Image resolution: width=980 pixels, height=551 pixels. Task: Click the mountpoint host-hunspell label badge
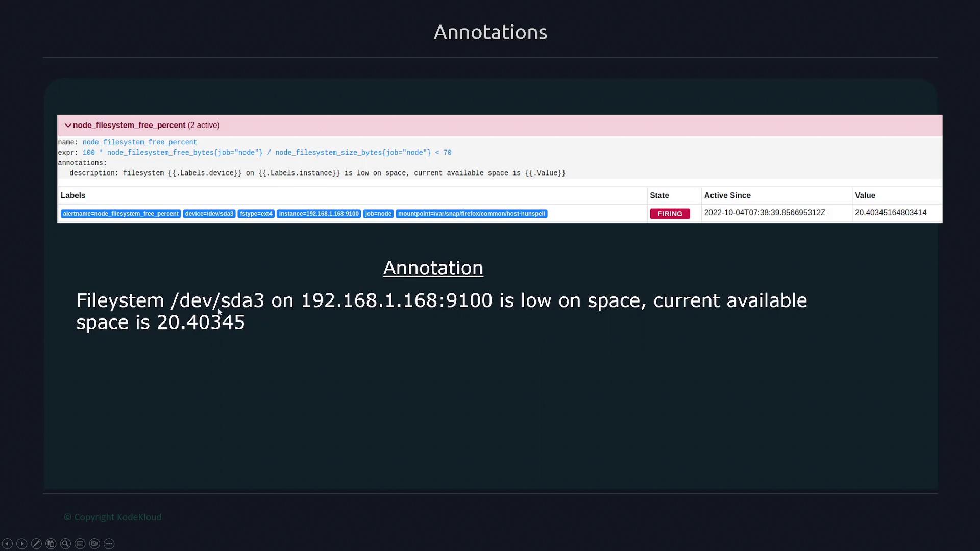click(471, 214)
